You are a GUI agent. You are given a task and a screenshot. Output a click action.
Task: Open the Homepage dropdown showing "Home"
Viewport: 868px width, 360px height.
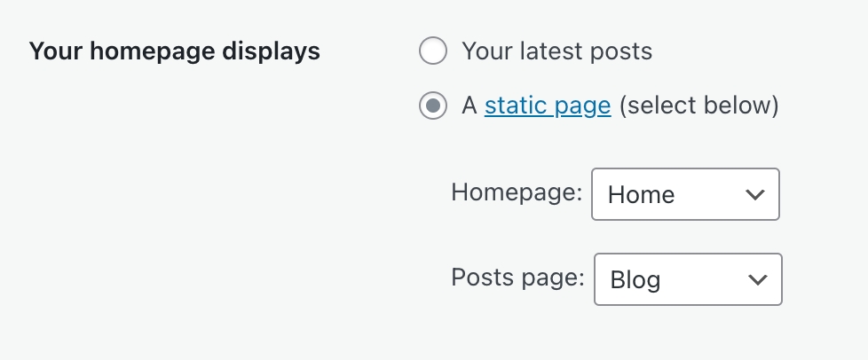tap(684, 194)
